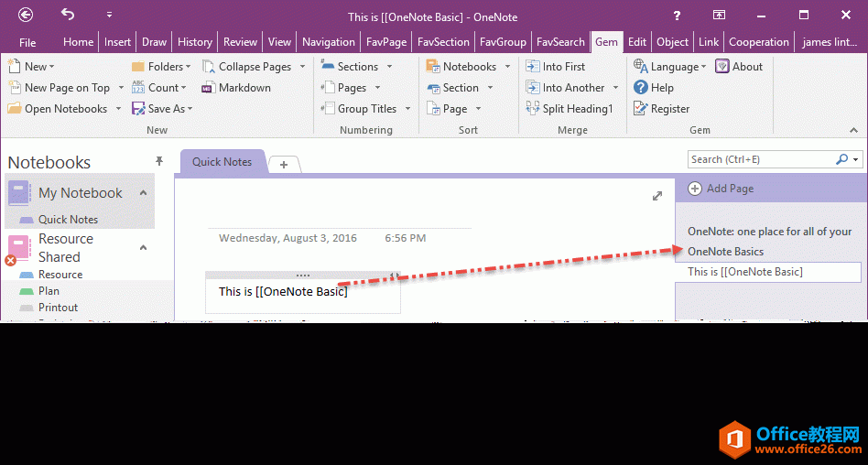This screenshot has height=465, width=868.
Task: Click the Back arrow in title bar
Action: pos(26,15)
